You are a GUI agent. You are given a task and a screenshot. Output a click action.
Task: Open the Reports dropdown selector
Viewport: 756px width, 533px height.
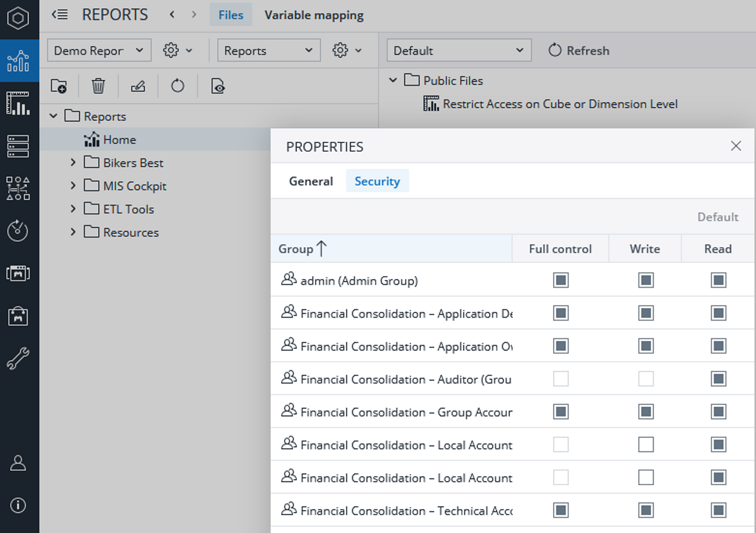point(269,50)
